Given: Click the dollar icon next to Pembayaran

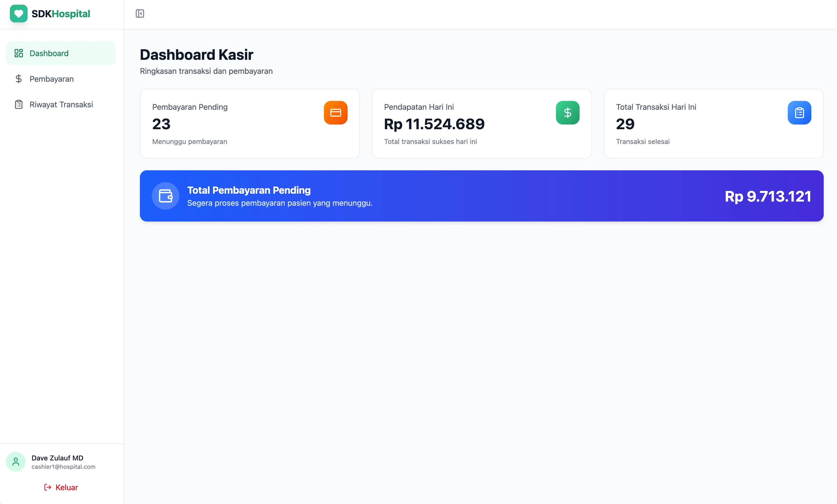Looking at the screenshot, I should pos(19,79).
